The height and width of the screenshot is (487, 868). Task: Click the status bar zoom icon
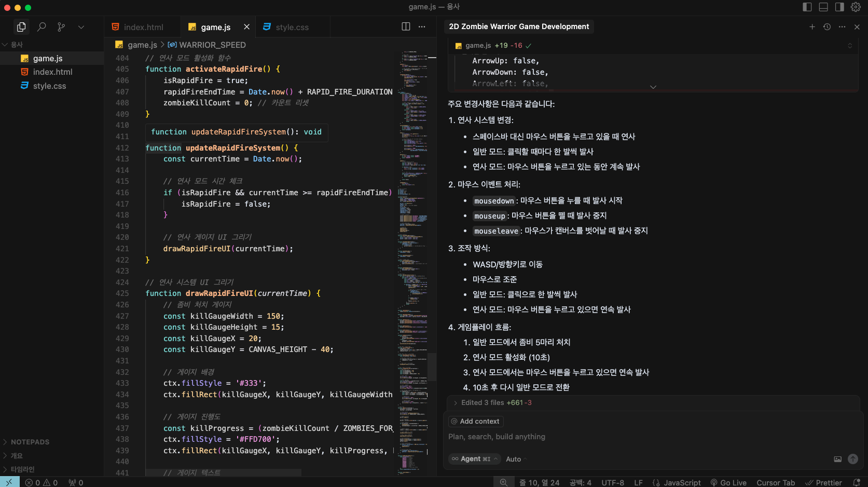tap(503, 482)
